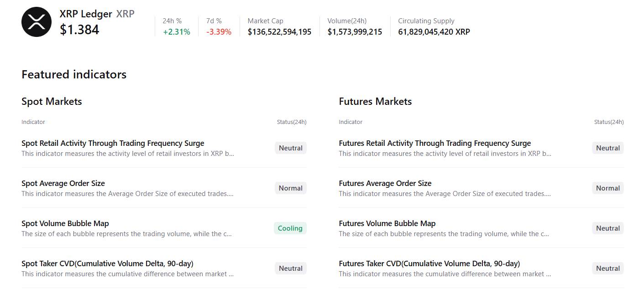The height and width of the screenshot is (289, 644).
Task: Click the Indicator column header under Spot Markets
Action: (x=33, y=122)
